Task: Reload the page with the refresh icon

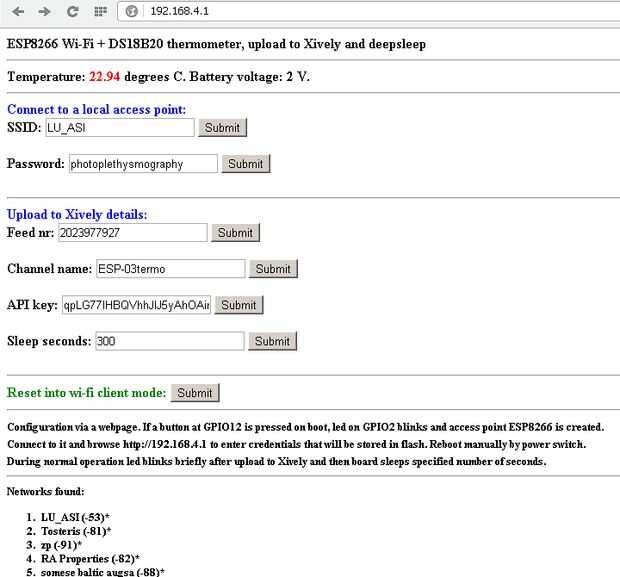Action: click(x=72, y=11)
